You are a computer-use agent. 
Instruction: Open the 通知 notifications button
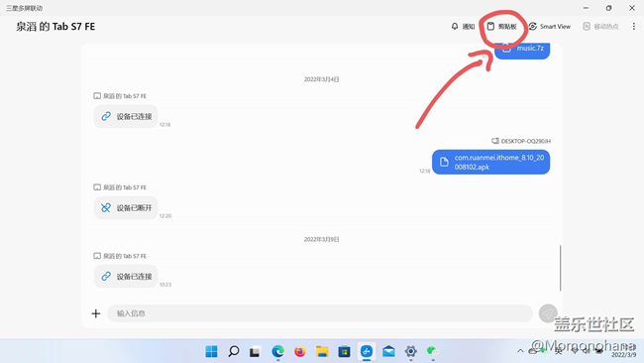pos(463,27)
